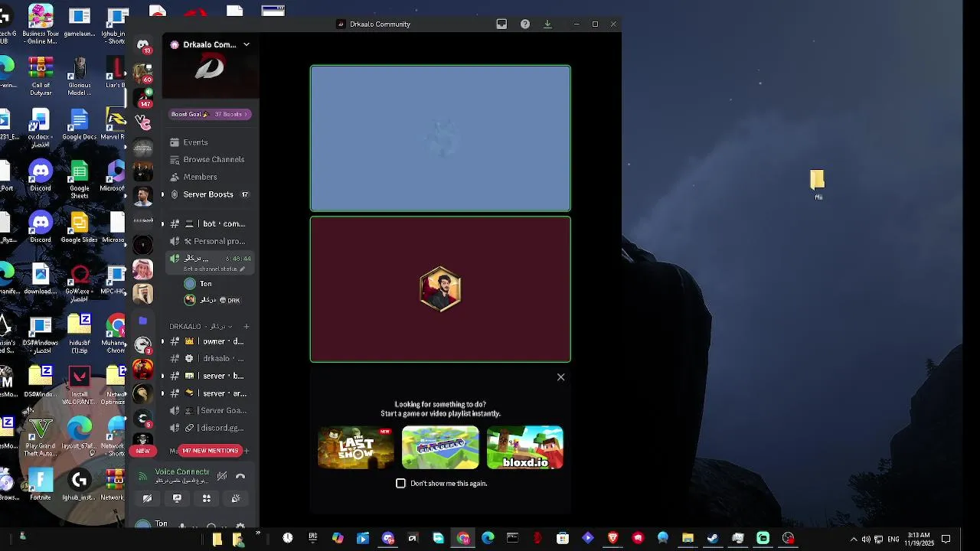The width and height of the screenshot is (980, 551).
Task: Join the Personal pro... voice channel
Action: [210, 241]
